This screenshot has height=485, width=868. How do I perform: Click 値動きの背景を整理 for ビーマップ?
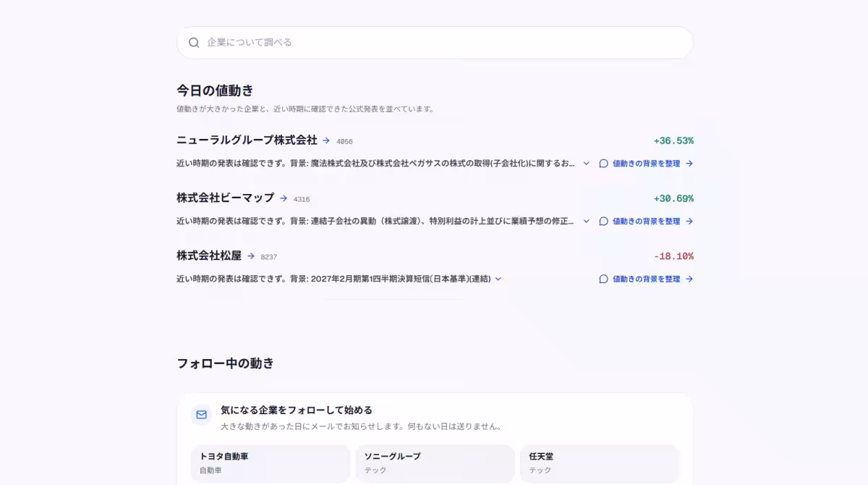pos(646,222)
